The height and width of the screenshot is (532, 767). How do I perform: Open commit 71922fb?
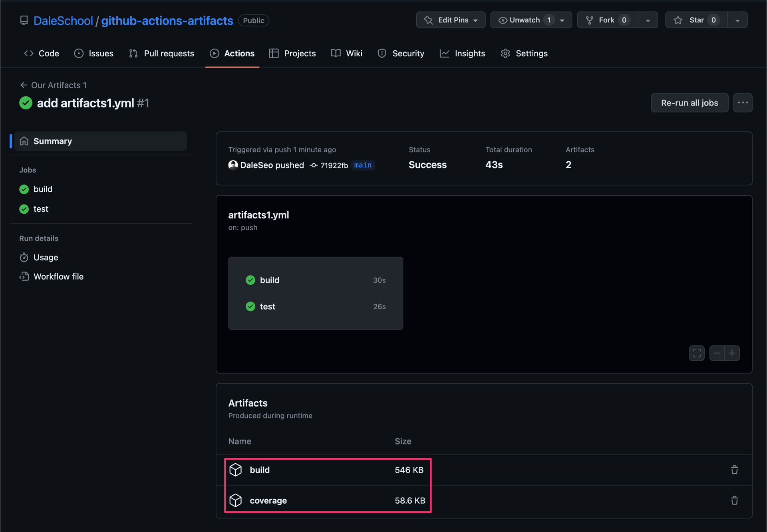point(334,165)
